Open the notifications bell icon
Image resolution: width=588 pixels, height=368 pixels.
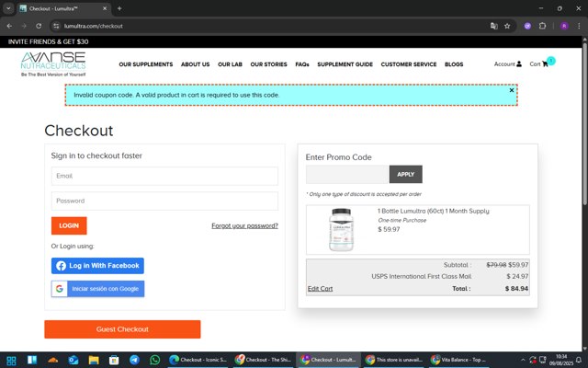coord(579,360)
